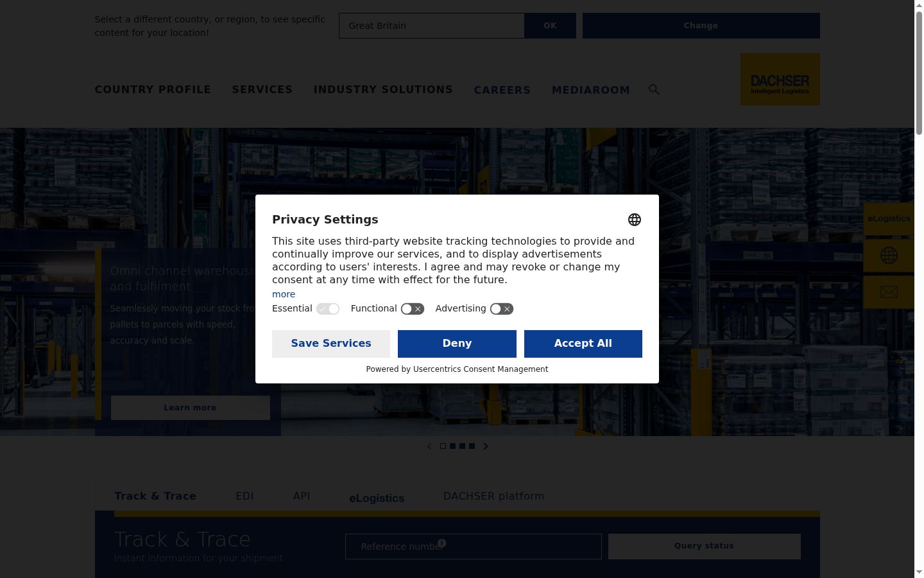Click the page vertical scrollbar thumb
This screenshot has width=924, height=578.
point(919,73)
